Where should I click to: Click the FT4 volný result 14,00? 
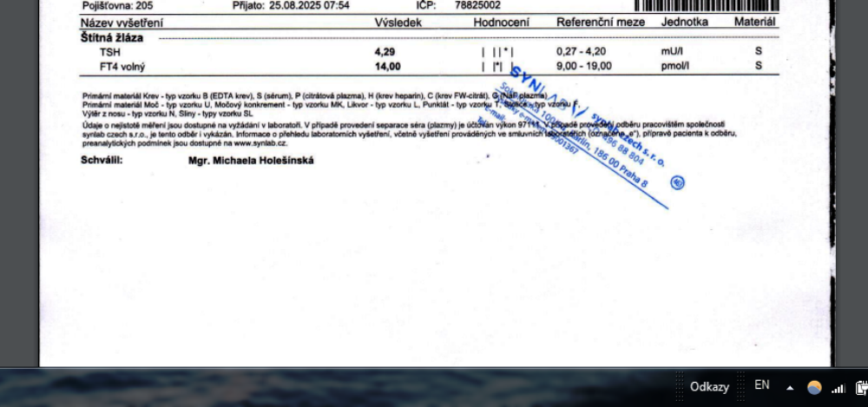point(387,66)
